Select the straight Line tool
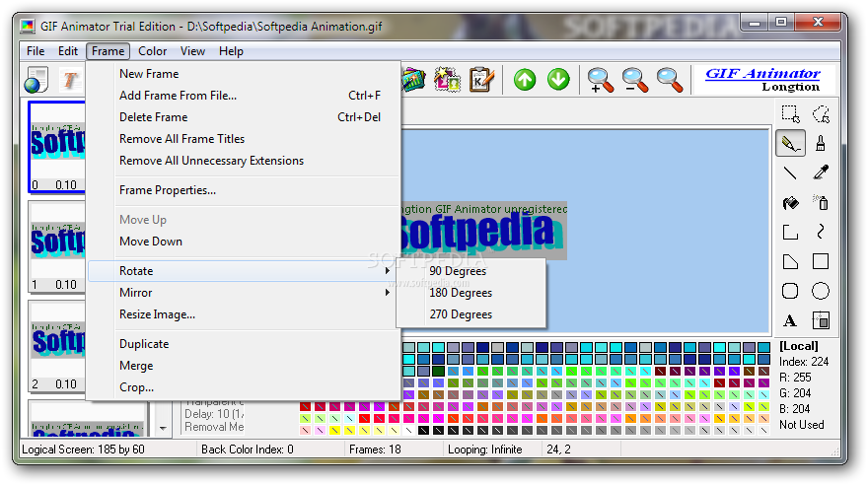Screen dimensions: 868x485 (790, 173)
